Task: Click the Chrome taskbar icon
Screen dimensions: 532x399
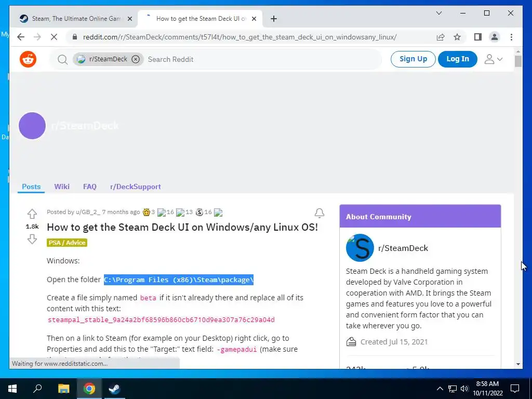Action: pos(89,389)
